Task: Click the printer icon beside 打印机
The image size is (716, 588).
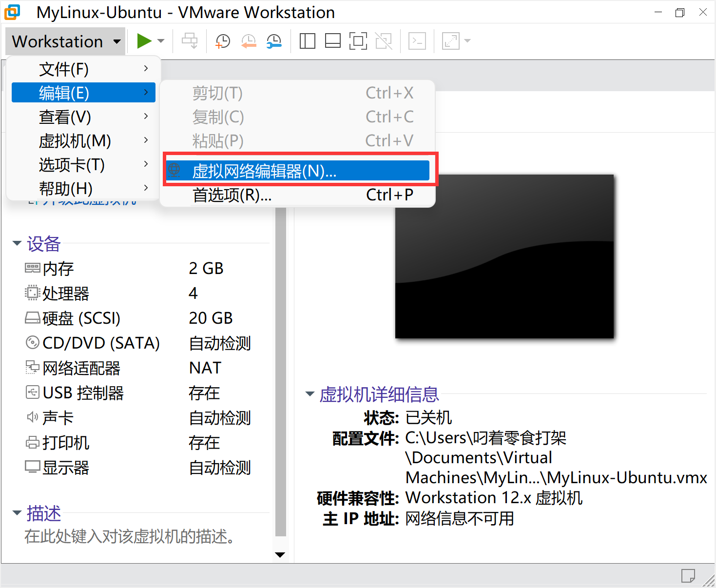Action: tap(33, 443)
